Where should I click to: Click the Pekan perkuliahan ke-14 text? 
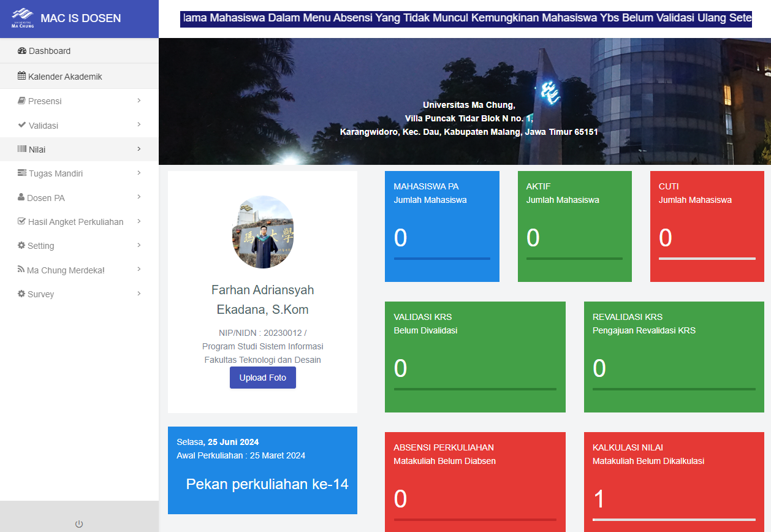[267, 484]
